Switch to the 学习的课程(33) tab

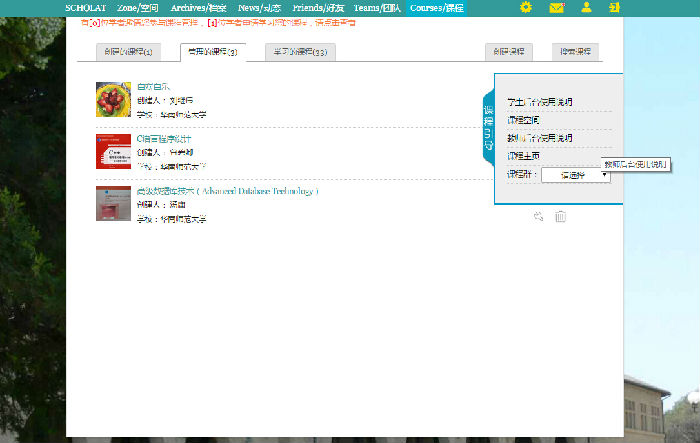click(x=300, y=52)
